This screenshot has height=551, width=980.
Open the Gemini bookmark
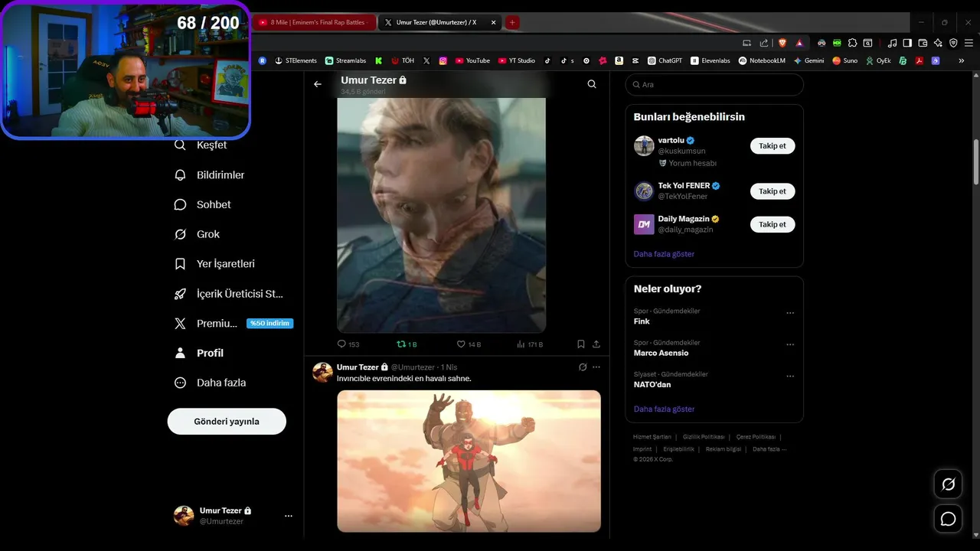808,60
